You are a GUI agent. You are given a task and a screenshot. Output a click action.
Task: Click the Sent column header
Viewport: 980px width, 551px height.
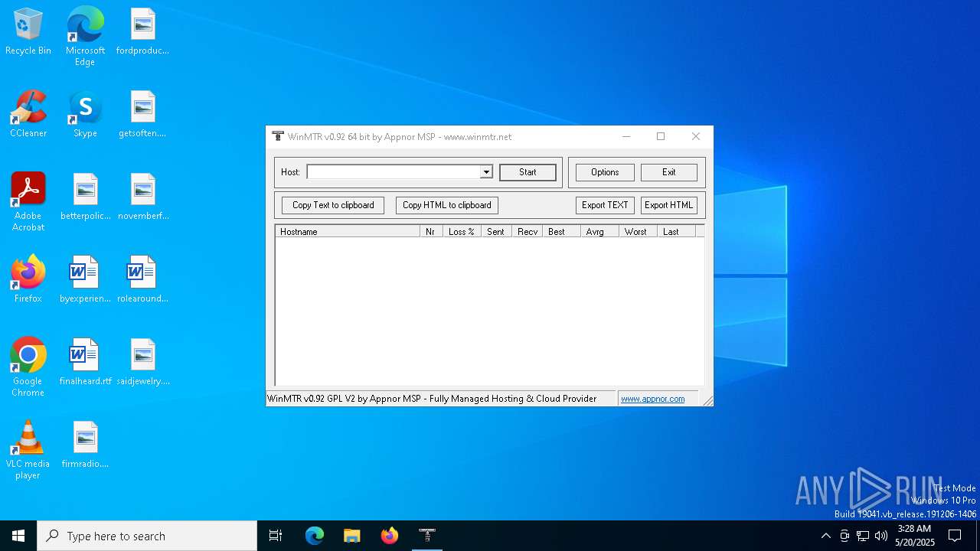click(497, 231)
